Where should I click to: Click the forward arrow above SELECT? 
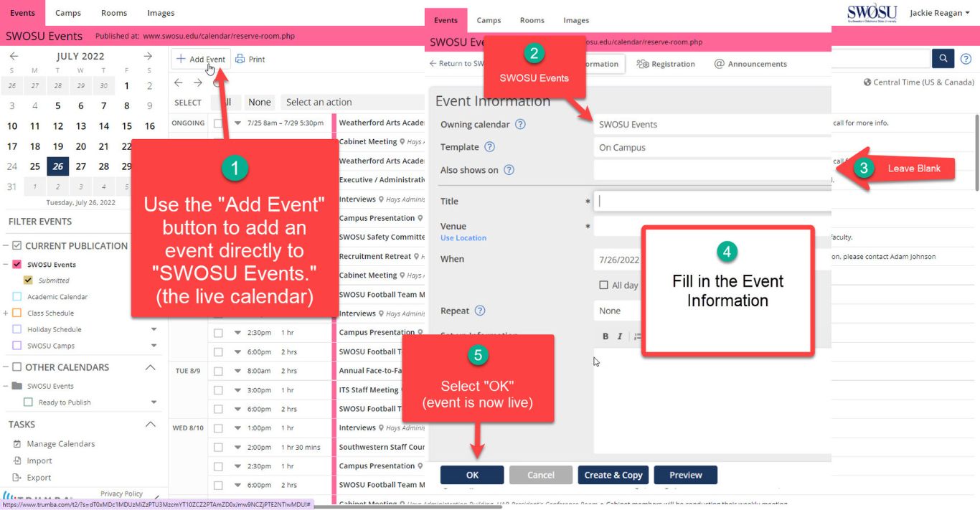198,82
